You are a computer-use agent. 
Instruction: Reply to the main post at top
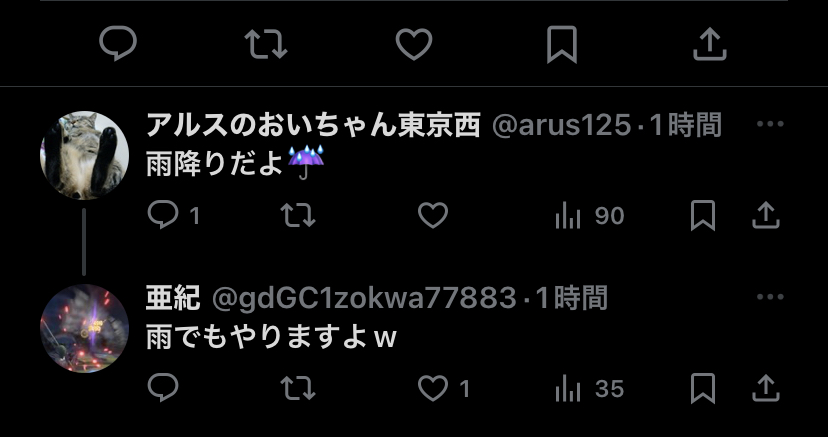point(118,44)
